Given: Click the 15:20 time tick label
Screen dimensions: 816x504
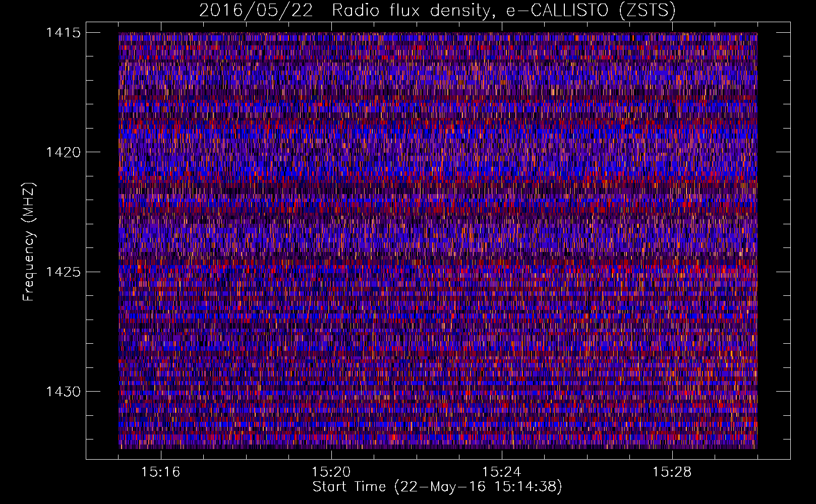Looking at the screenshot, I should pyautogui.click(x=331, y=472).
